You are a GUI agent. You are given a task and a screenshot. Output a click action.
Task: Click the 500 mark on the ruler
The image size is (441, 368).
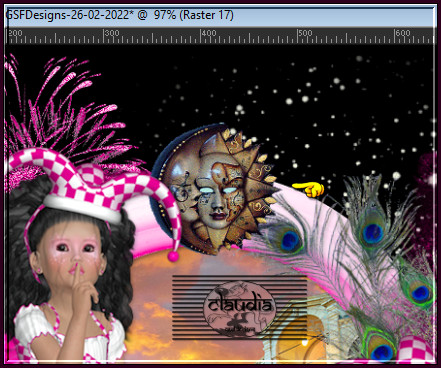(305, 33)
